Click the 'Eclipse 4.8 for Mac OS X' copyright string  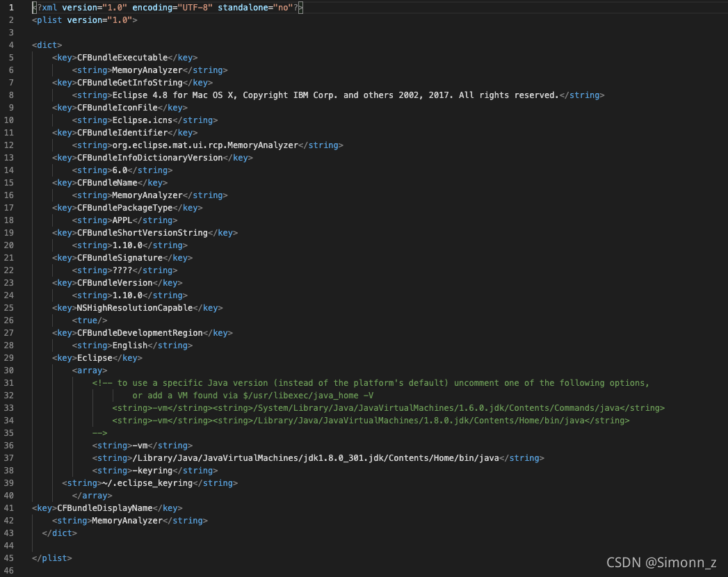coord(335,95)
